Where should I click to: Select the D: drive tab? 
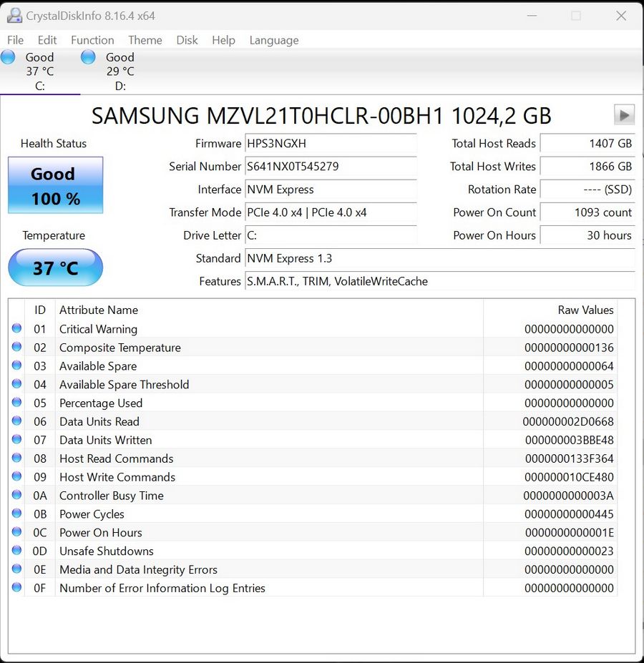[x=120, y=72]
